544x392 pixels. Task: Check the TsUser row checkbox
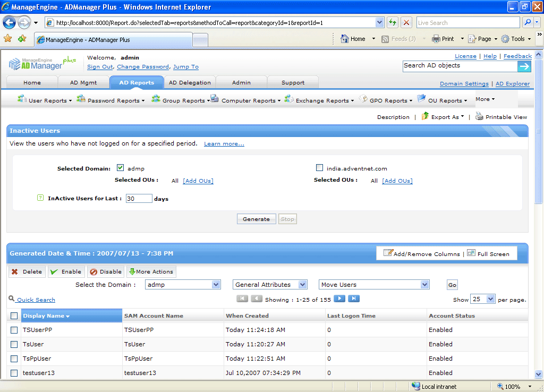[14, 344]
